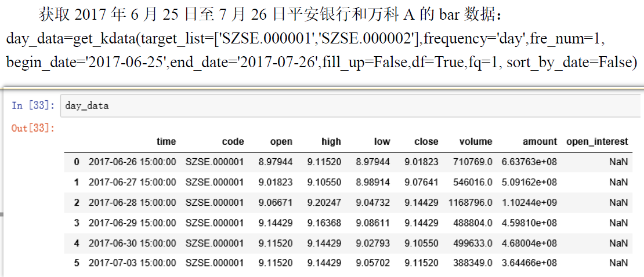644x277 pixels.
Task: Select the close value 9.10550 in row 4
Action: (421, 243)
